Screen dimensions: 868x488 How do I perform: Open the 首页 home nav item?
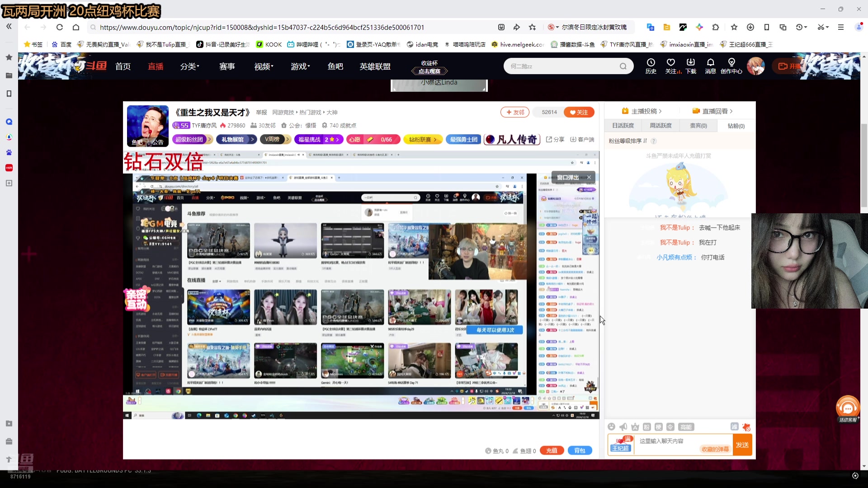[x=123, y=66]
